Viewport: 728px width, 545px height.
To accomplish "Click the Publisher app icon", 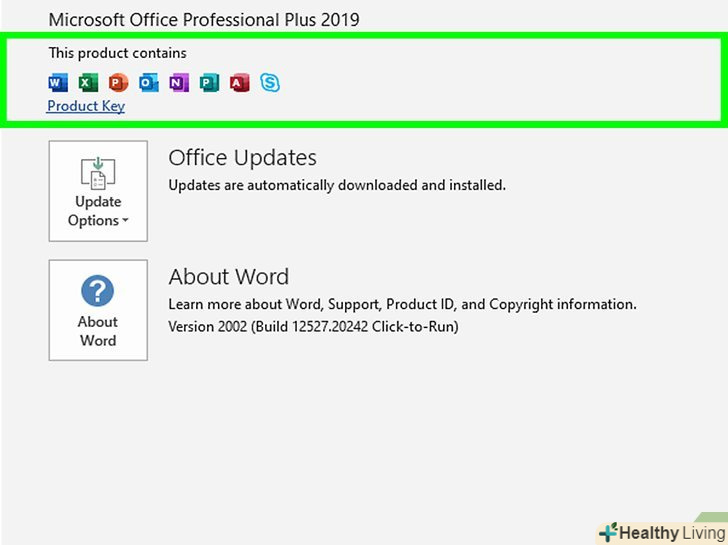I will click(x=209, y=83).
